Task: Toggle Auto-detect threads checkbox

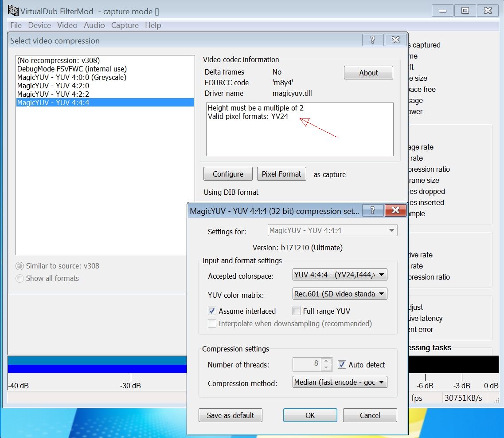Action: pos(342,365)
